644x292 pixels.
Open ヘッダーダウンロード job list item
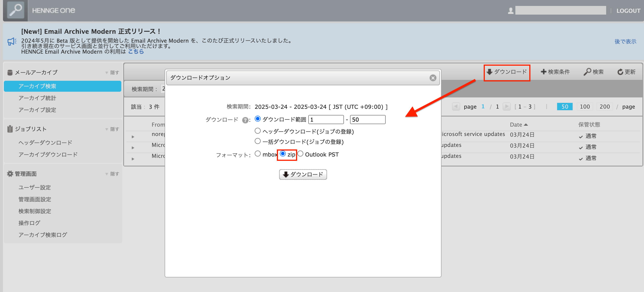45,143
